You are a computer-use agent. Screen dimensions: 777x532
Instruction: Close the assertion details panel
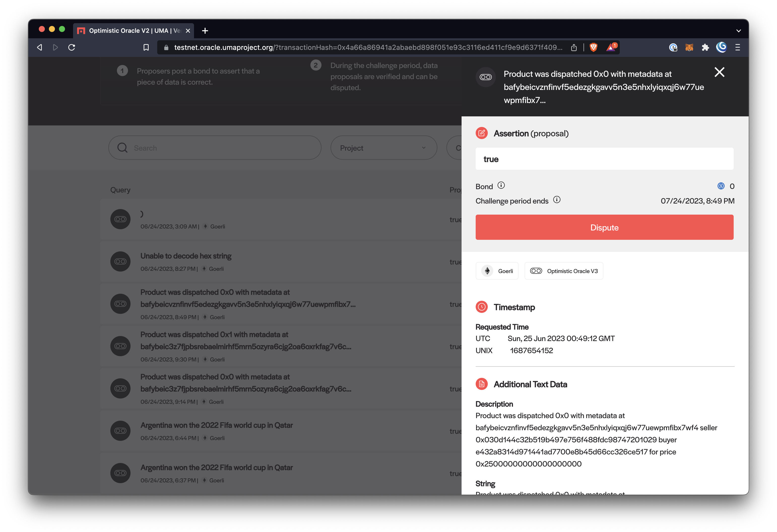coord(719,72)
